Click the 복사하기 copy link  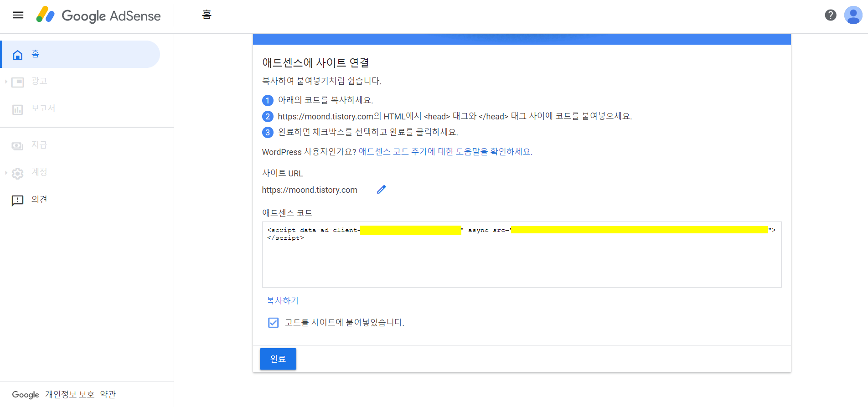[x=283, y=301]
